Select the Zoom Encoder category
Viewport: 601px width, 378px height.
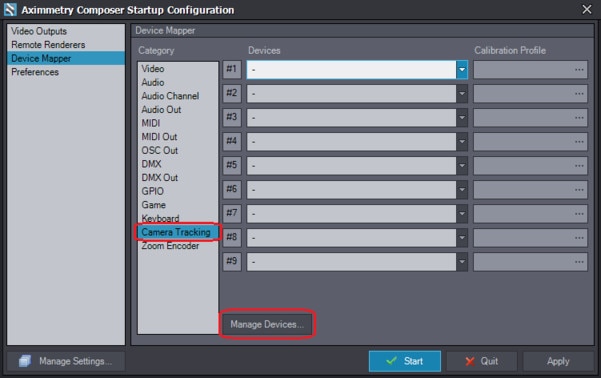pos(170,246)
